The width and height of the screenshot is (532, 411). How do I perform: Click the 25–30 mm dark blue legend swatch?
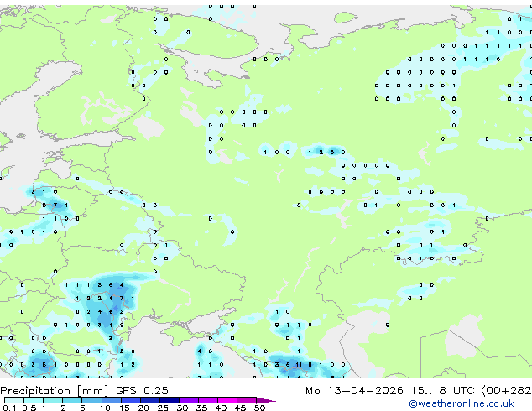(169, 400)
